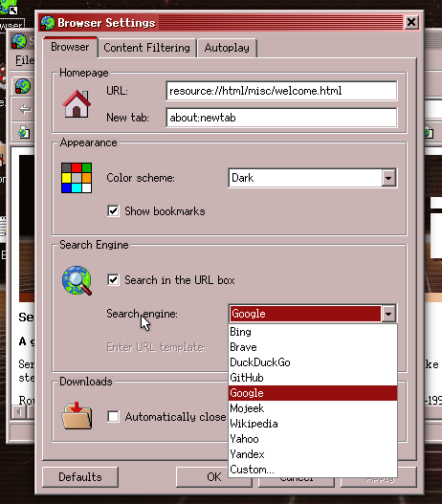
Task: Toggle the Show bookmarks checkbox
Action: pos(113,211)
